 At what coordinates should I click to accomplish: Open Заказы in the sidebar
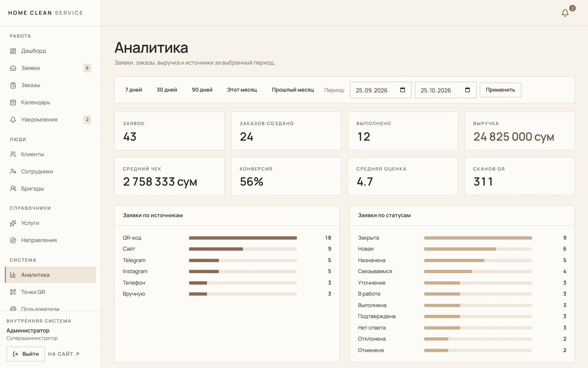pyautogui.click(x=50, y=85)
